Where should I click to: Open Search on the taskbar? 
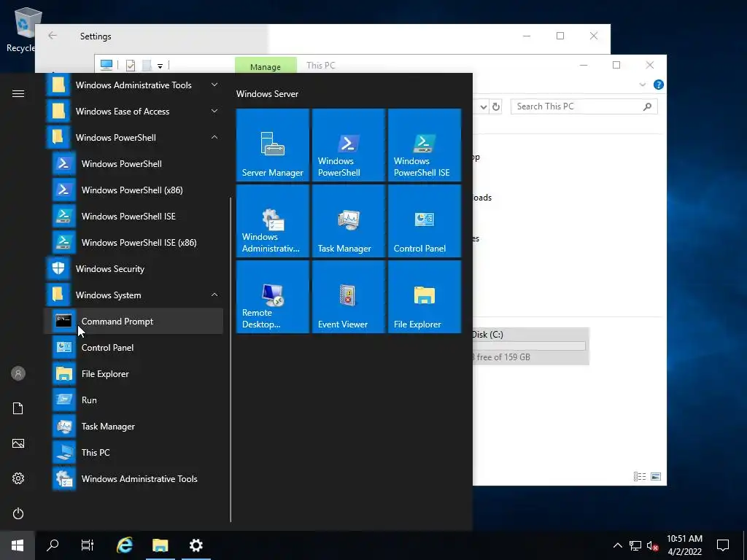(x=53, y=545)
